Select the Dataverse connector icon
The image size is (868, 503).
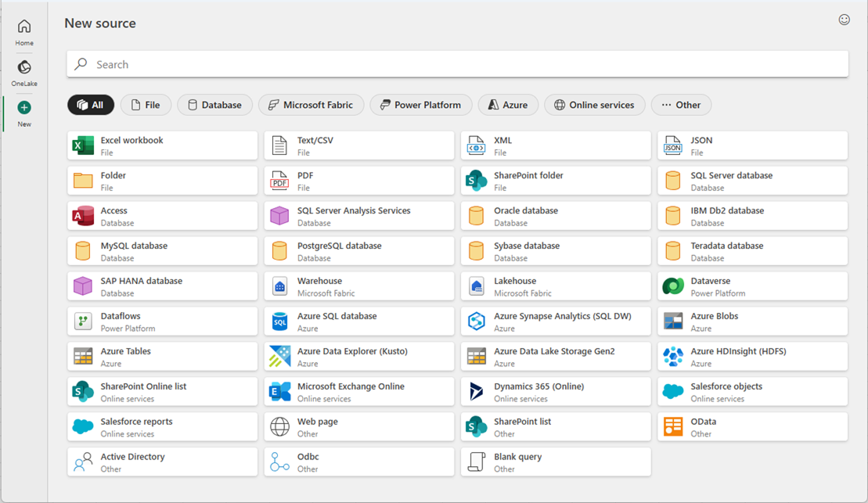point(672,286)
